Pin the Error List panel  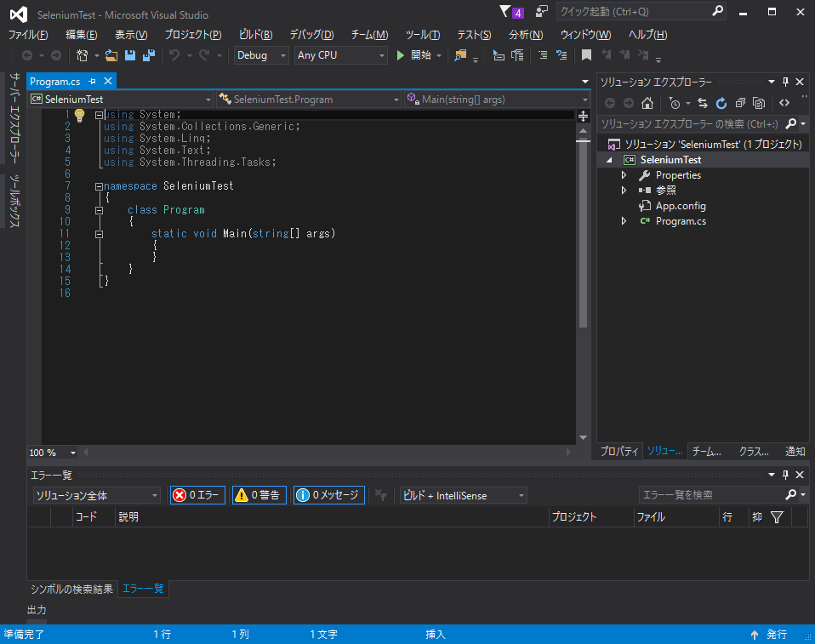tap(785, 475)
